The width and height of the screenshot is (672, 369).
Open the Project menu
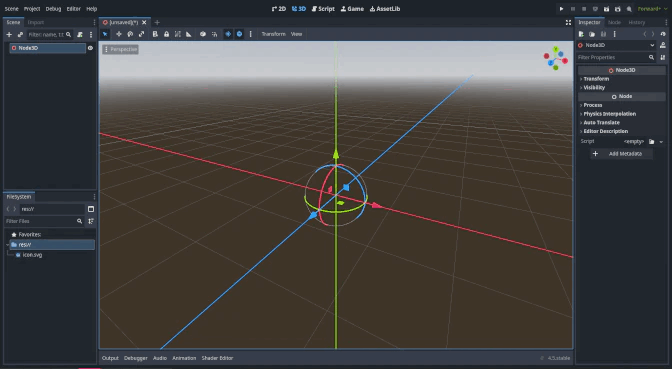[x=32, y=9]
